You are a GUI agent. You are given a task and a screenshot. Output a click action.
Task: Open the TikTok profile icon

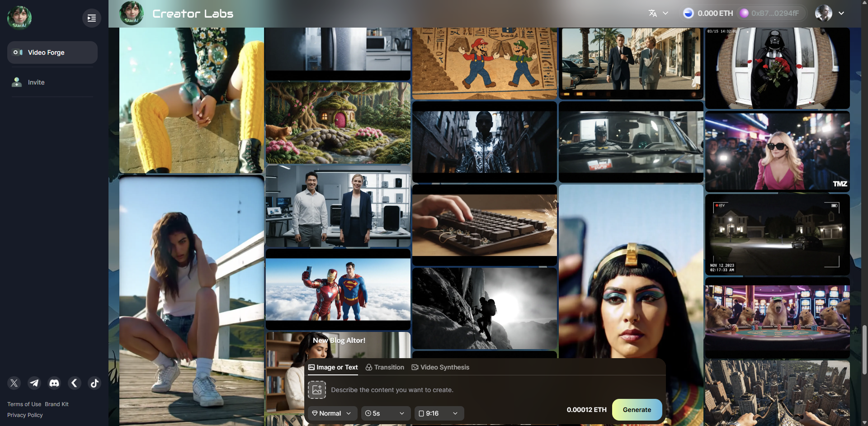click(x=94, y=383)
